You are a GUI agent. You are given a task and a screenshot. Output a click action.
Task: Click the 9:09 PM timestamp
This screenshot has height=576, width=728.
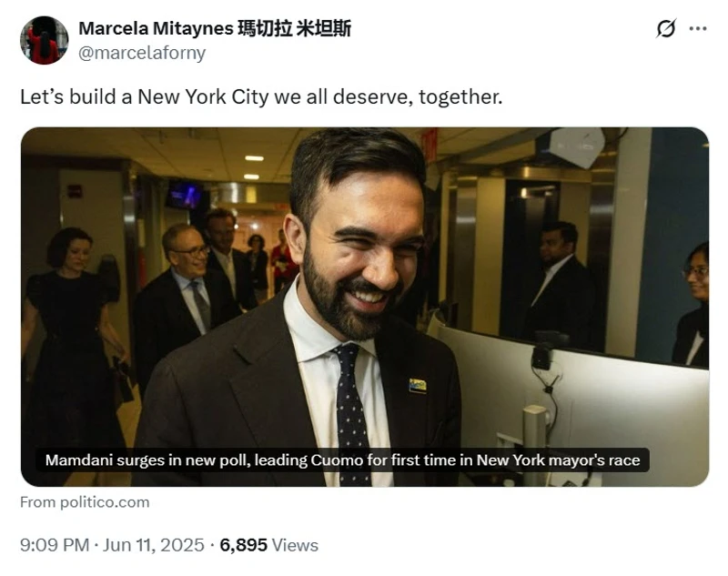[55, 545]
